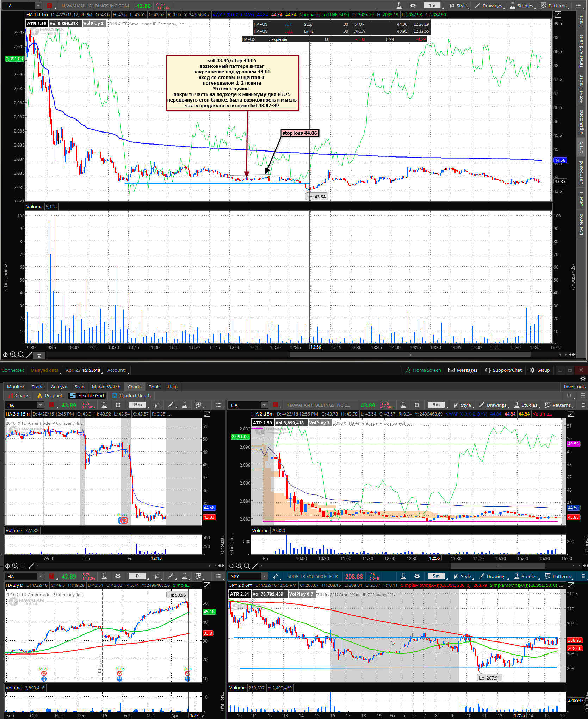Open the Prophet sub-tab
Viewport: 588px width, 719px height.
(50, 395)
